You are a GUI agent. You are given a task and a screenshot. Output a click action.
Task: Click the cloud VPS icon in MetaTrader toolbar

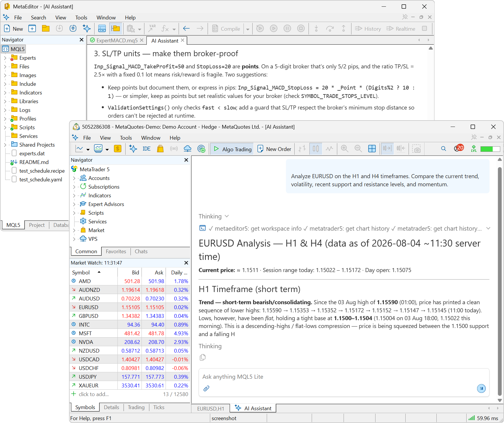click(188, 149)
